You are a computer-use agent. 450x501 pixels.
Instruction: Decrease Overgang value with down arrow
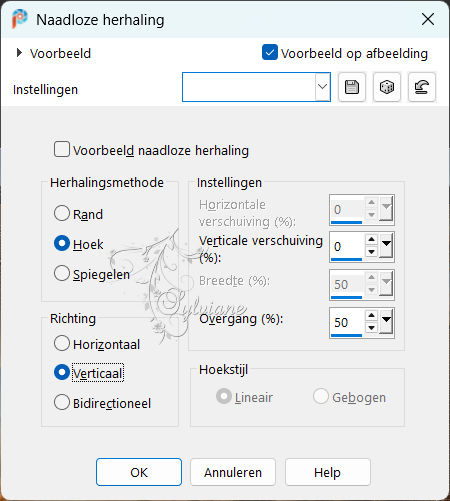click(371, 328)
